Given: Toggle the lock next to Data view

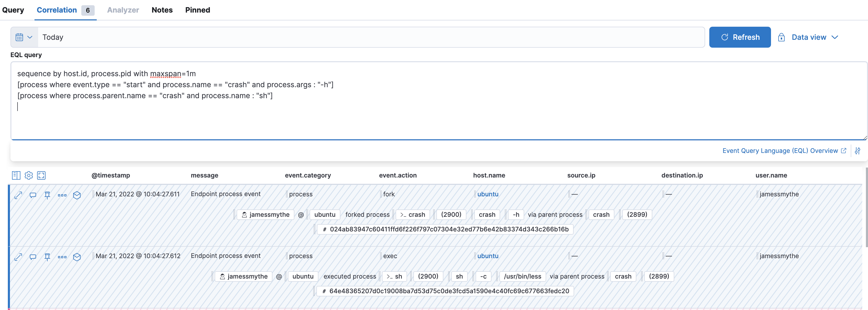Looking at the screenshot, I should tap(781, 37).
